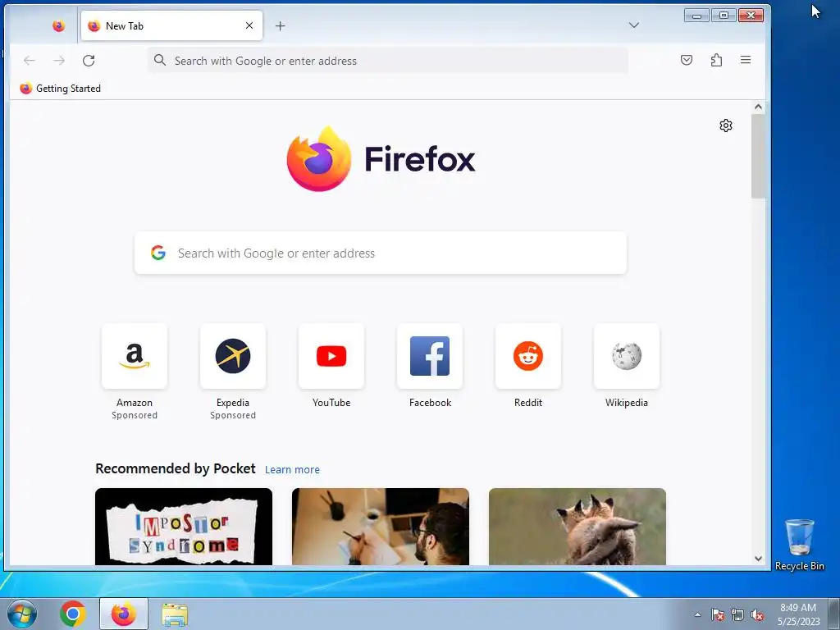The height and width of the screenshot is (630, 840).
Task: Launch Chrome from the taskbar
Action: (x=73, y=614)
